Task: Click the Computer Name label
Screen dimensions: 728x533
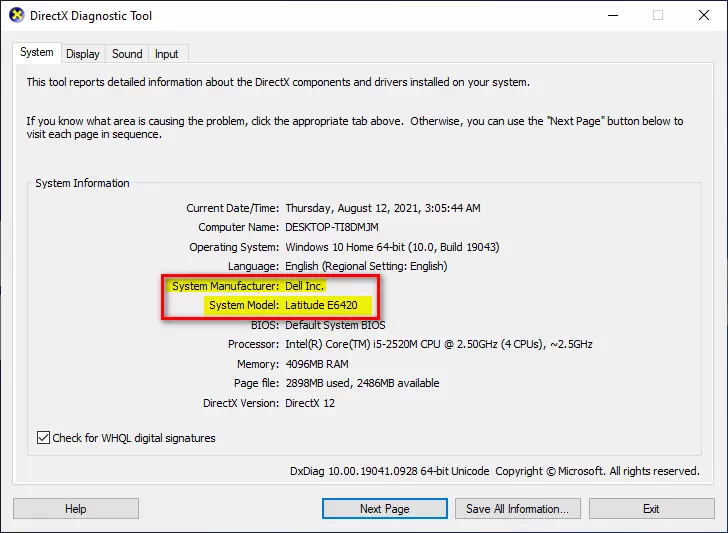Action: [x=239, y=227]
